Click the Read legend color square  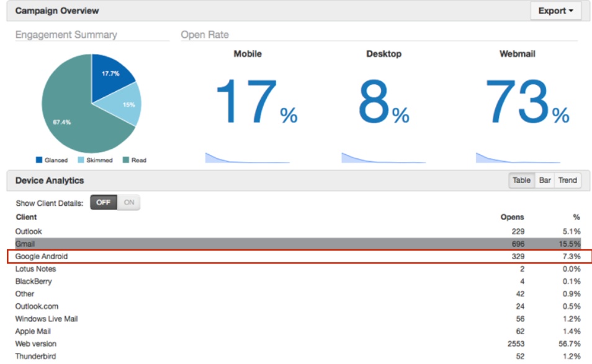point(126,160)
